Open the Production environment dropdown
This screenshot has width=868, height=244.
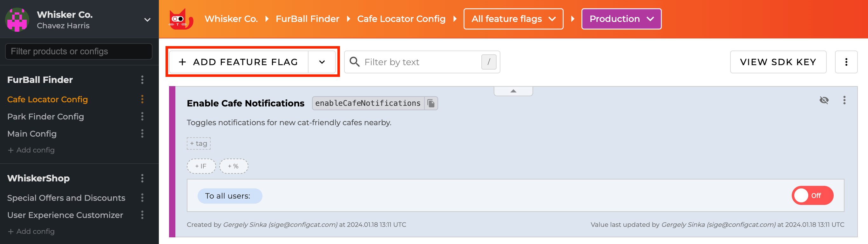click(621, 19)
